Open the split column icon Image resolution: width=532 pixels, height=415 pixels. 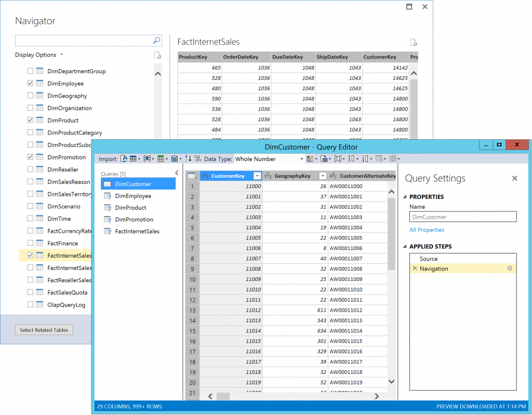pyautogui.click(x=339, y=159)
